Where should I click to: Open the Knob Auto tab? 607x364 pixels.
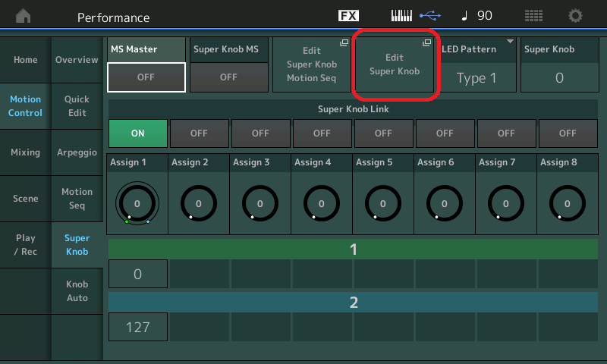pos(77,291)
